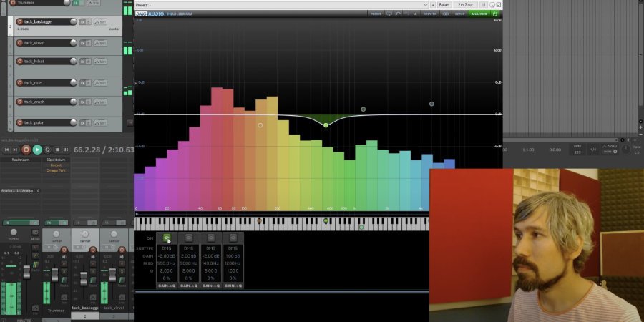Open the envelope (trim) button on tack_virvel

pos(100,43)
